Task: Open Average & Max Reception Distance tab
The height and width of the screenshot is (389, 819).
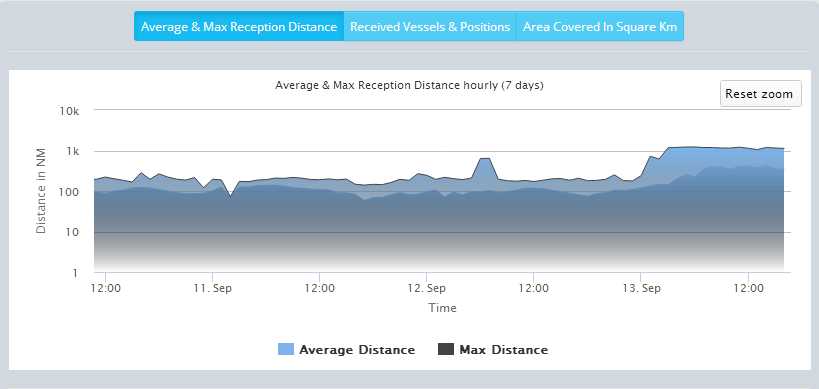Action: [x=239, y=26]
